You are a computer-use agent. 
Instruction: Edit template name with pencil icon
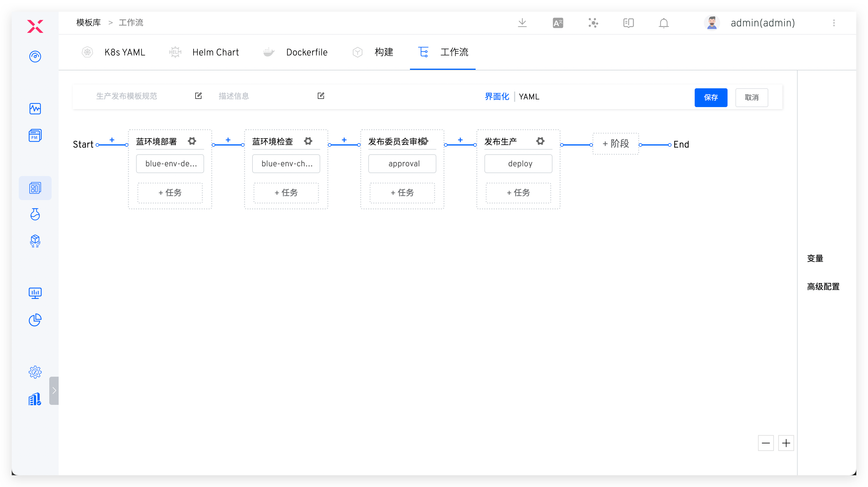199,96
